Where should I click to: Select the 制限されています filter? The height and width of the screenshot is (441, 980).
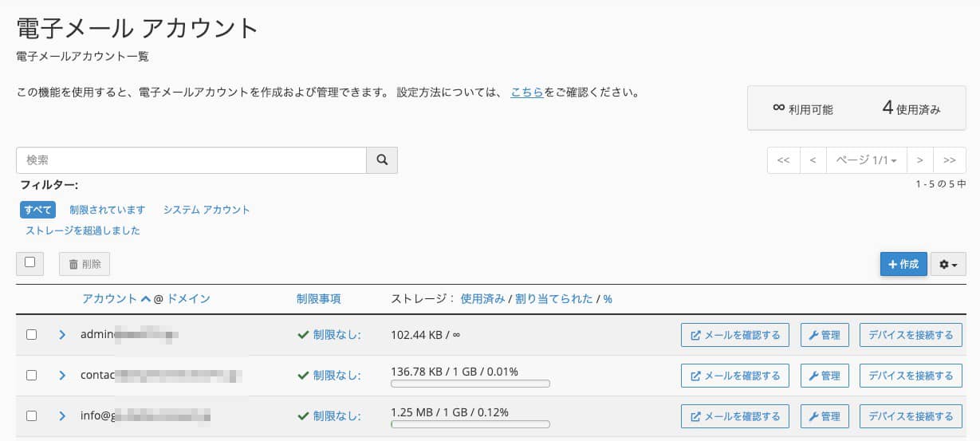coord(108,210)
